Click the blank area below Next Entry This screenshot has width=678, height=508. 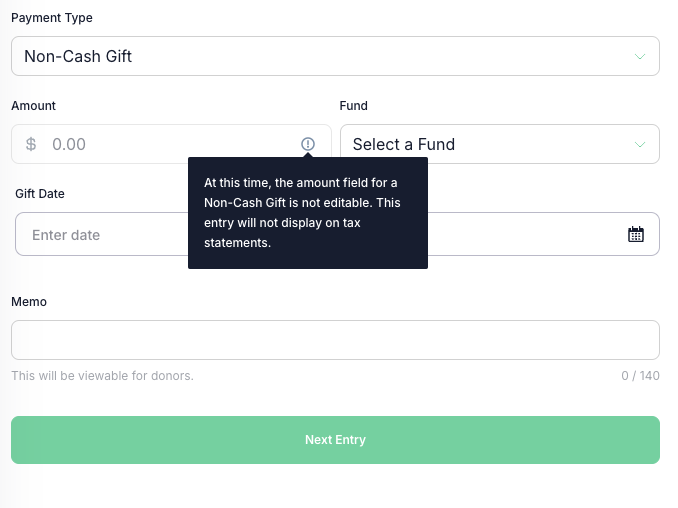(335, 486)
